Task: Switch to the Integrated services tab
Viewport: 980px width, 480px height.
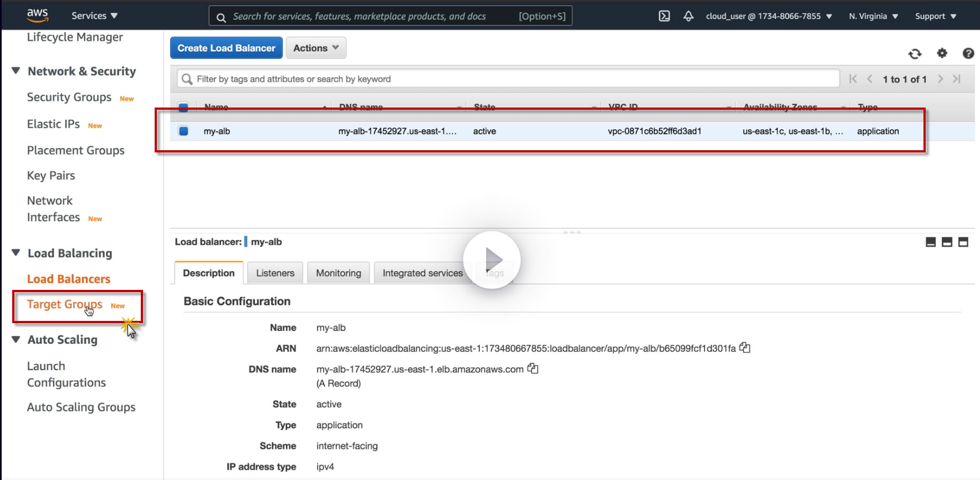Action: [422, 273]
